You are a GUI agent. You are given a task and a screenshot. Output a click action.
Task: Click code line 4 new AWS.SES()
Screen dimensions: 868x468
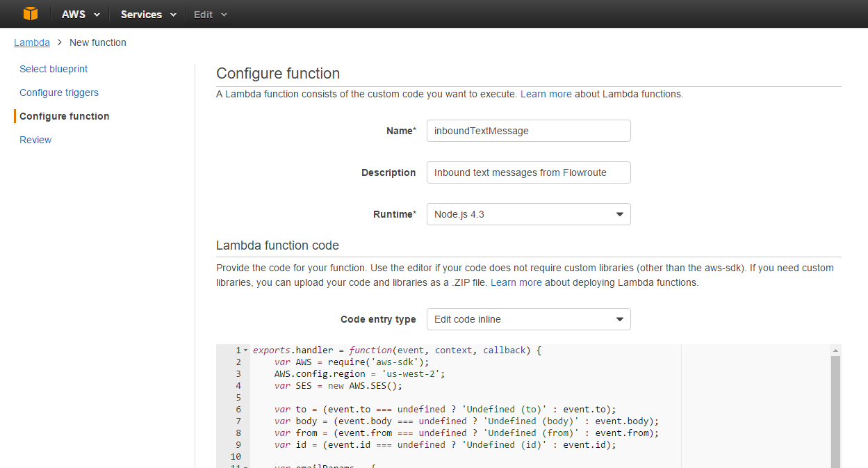(338, 385)
